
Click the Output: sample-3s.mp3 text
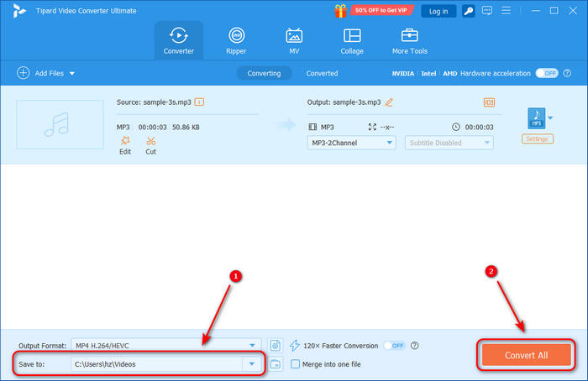344,102
